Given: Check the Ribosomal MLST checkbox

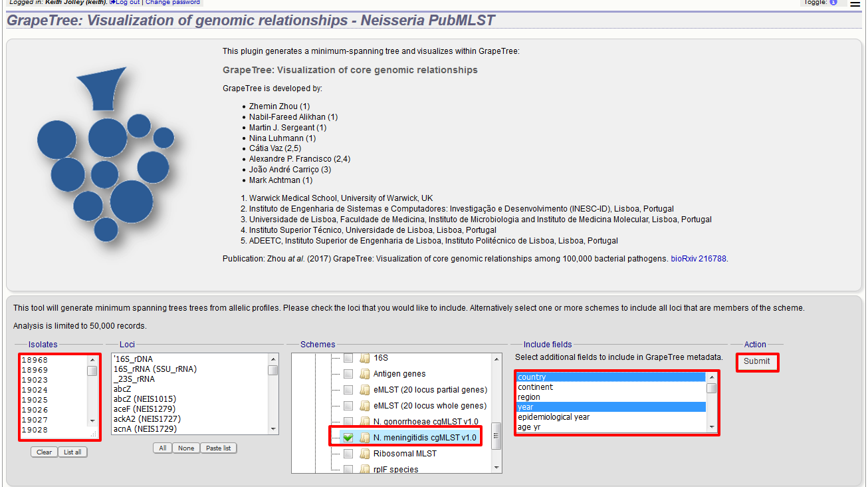Looking at the screenshot, I should tap(348, 454).
